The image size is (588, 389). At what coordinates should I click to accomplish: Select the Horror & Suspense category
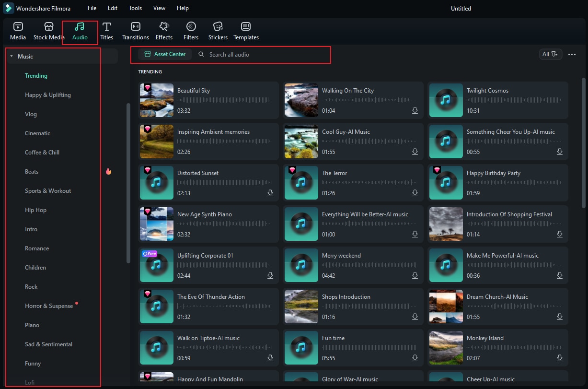(49, 306)
